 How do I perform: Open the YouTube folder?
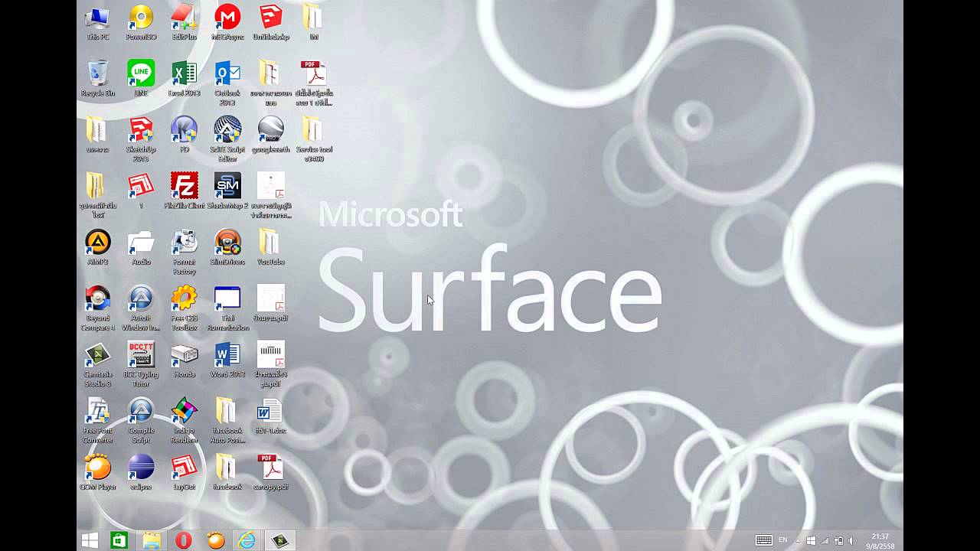coord(271,246)
